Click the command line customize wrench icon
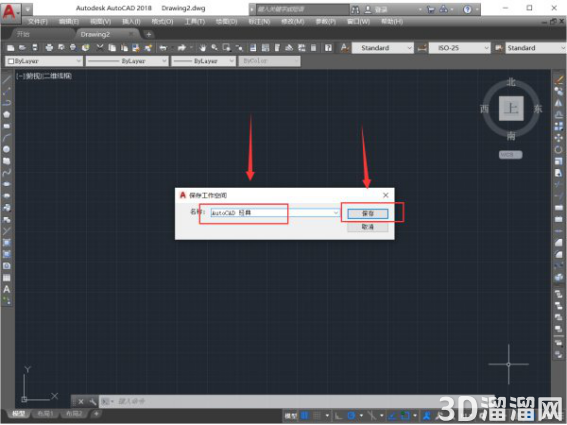Viewport: 567px width, 425px height. [93, 401]
